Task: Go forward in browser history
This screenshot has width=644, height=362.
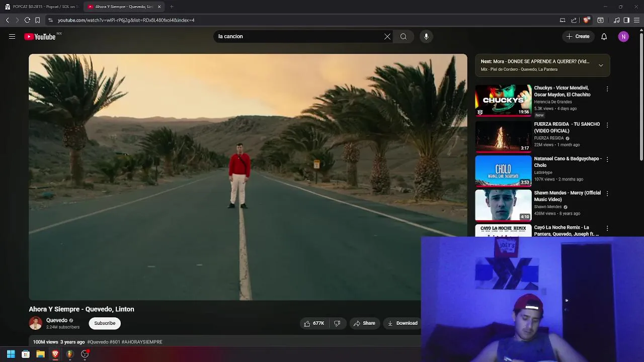Action: click(17, 20)
